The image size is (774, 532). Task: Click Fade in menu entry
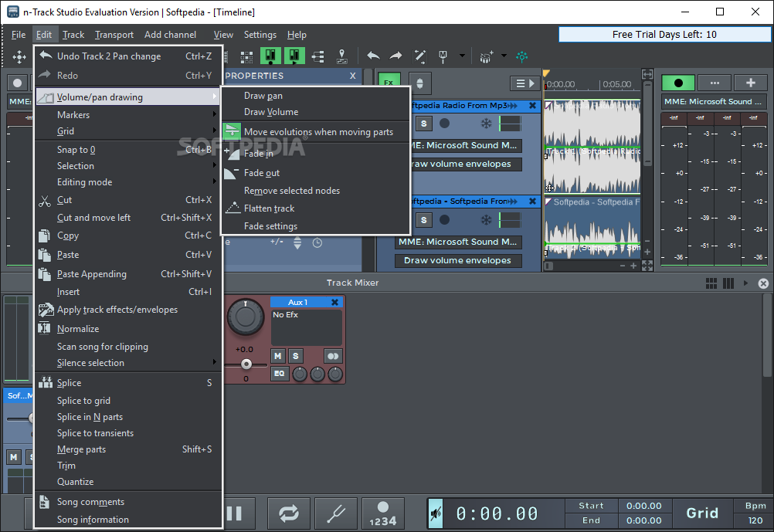316,154
